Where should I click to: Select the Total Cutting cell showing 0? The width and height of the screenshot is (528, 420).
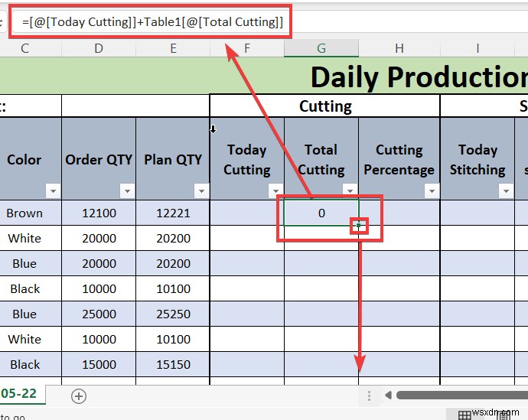pyautogui.click(x=321, y=213)
